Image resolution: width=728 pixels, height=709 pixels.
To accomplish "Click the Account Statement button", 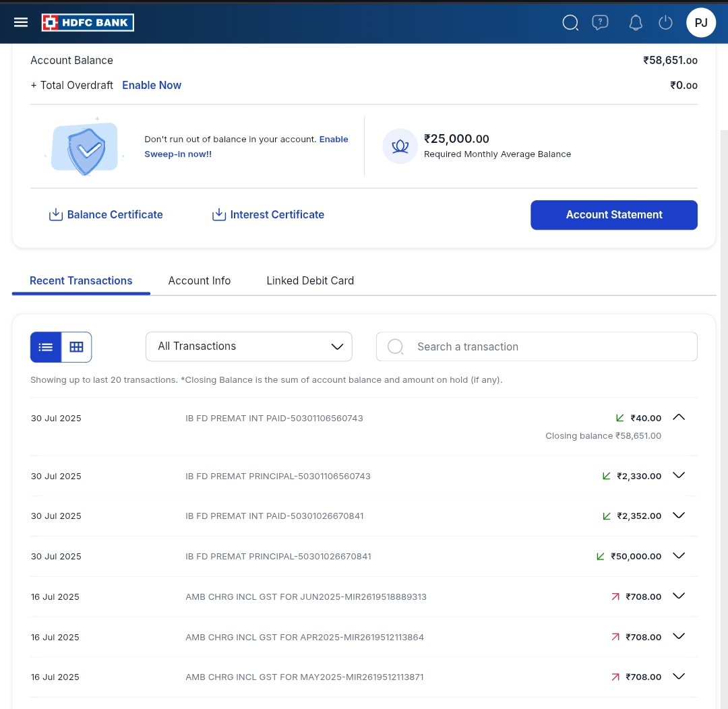I will (x=614, y=214).
